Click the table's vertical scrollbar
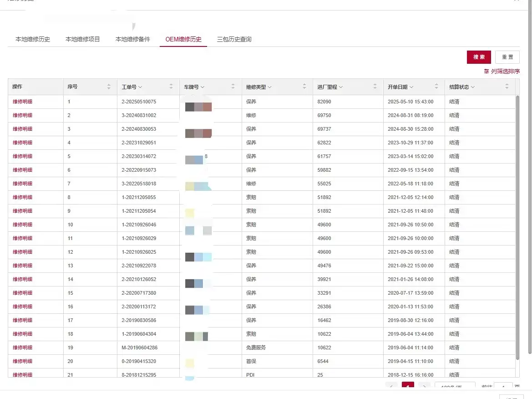Screen dimensions: 532x399 (517, 228)
